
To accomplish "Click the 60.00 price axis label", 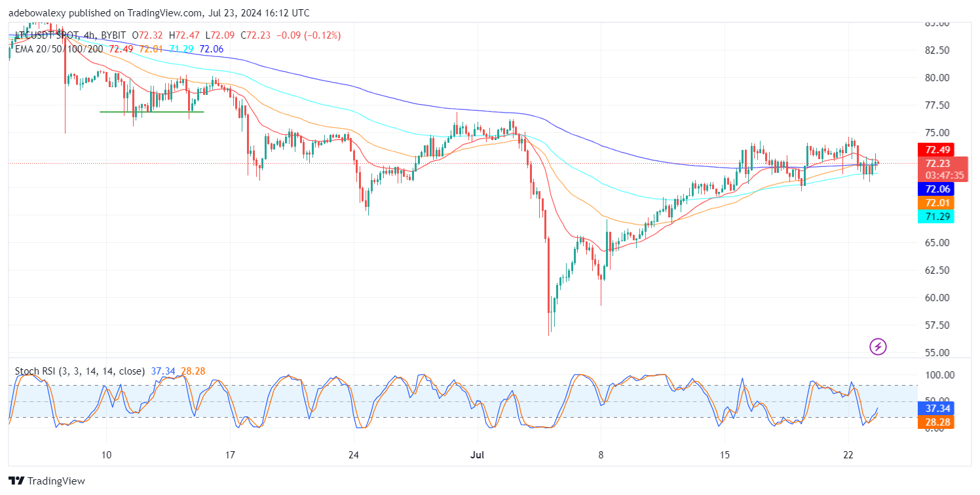I will click(937, 297).
